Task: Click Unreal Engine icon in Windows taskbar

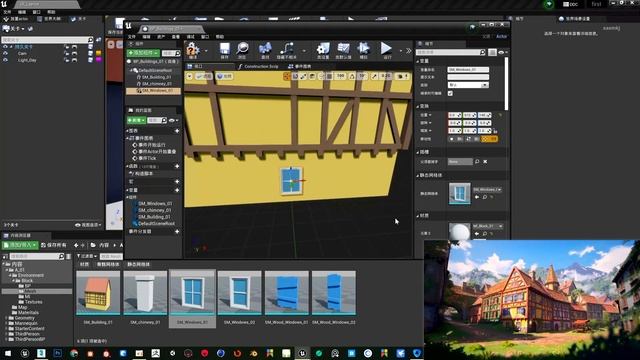Action: coord(302,353)
